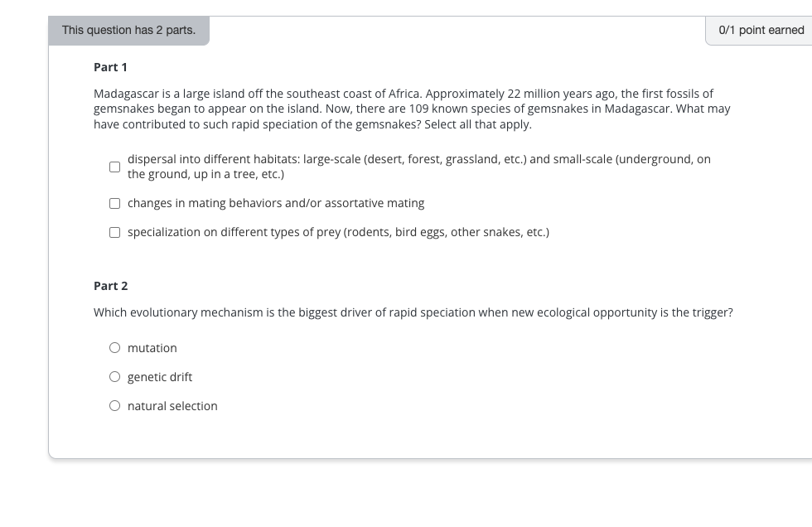Select the natural selection radio button
Viewport: 812px width, 527px height.
point(114,405)
